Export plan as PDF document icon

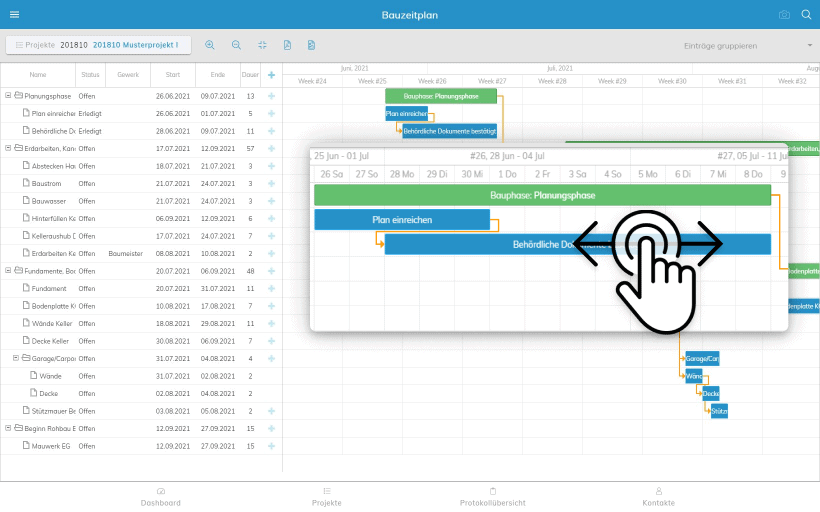(287, 45)
